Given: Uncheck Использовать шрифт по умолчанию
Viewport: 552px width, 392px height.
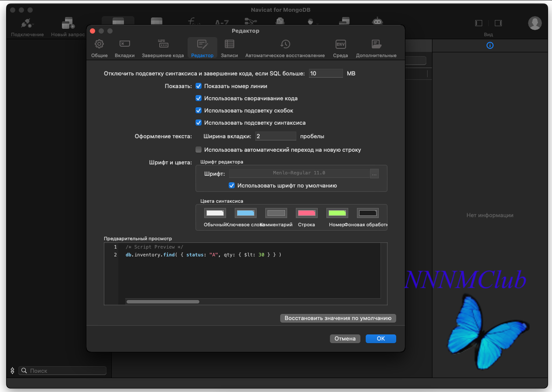Looking at the screenshot, I should click(232, 185).
